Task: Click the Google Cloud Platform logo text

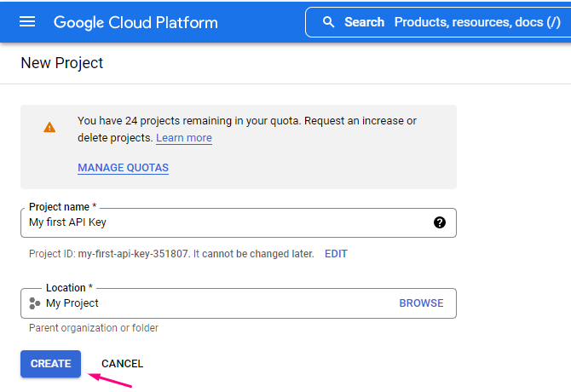Action: [136, 22]
